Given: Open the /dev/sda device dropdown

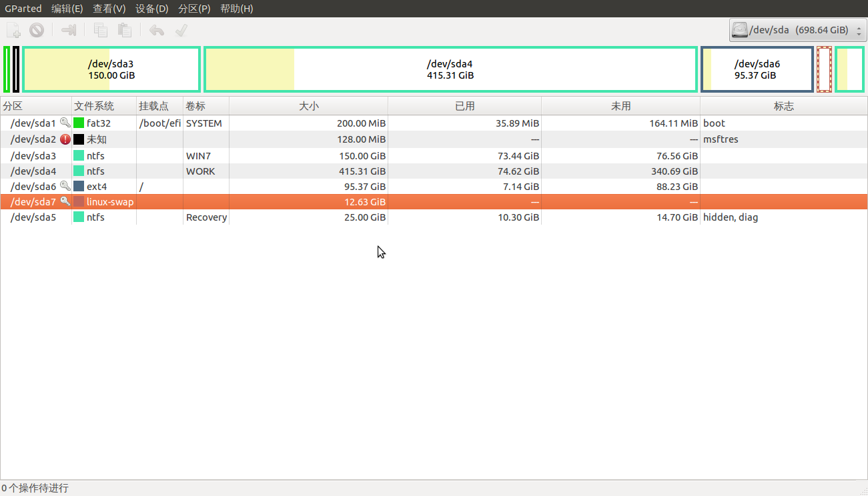Looking at the screenshot, I should [797, 30].
